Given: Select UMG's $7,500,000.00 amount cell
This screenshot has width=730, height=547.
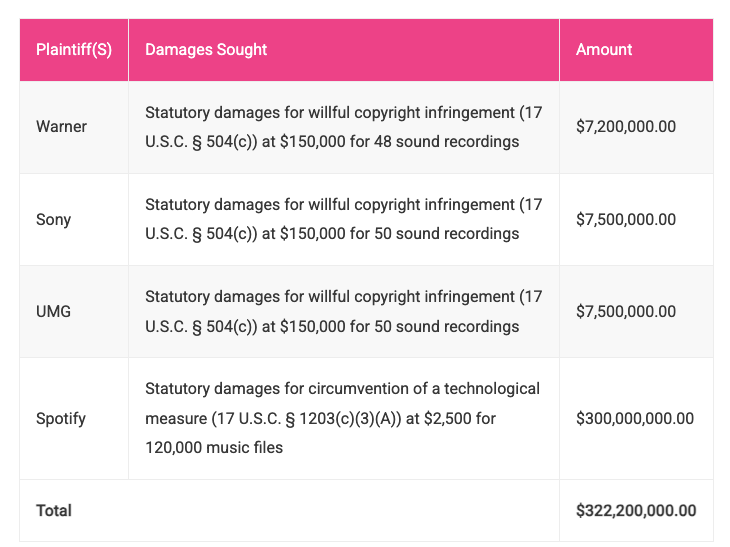Looking at the screenshot, I should pyautogui.click(x=626, y=311).
